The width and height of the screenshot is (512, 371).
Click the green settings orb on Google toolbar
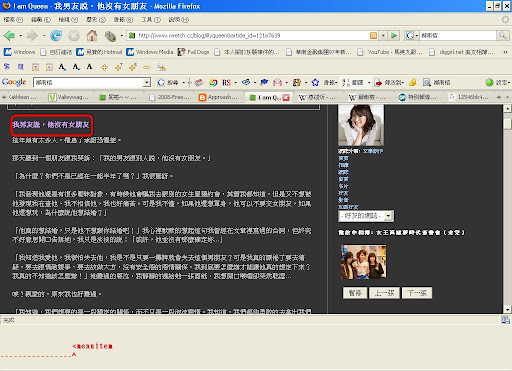[489, 82]
